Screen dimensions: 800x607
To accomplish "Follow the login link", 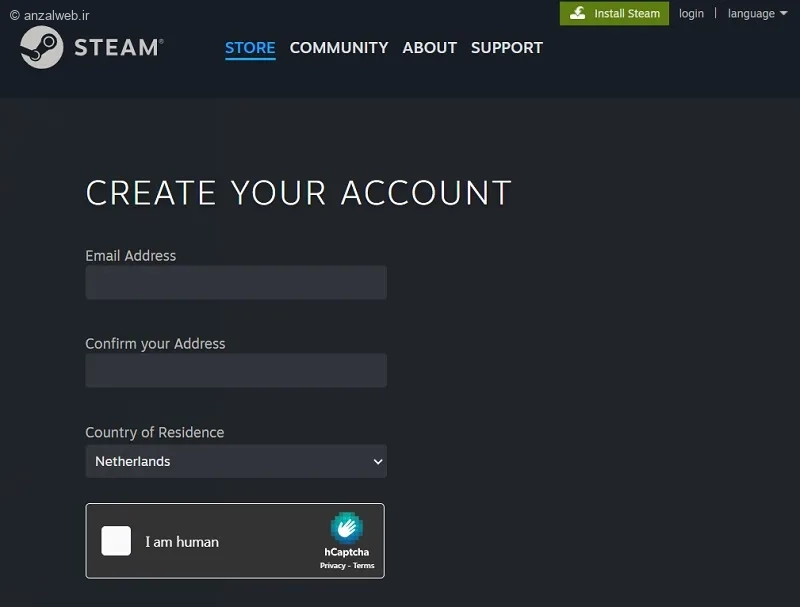I will pos(691,14).
